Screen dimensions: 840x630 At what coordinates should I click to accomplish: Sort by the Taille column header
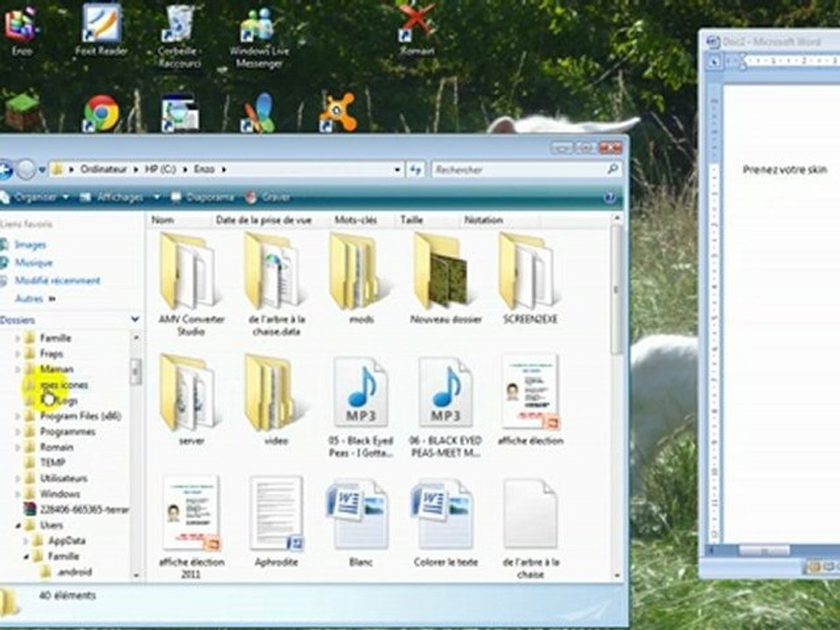[428, 220]
